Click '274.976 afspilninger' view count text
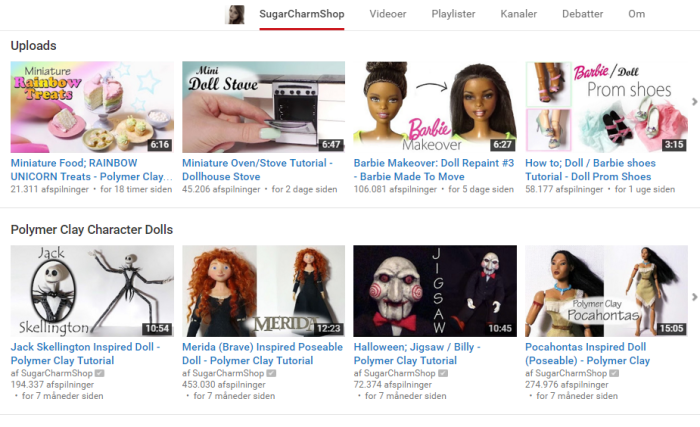700x427 pixels. tap(567, 385)
